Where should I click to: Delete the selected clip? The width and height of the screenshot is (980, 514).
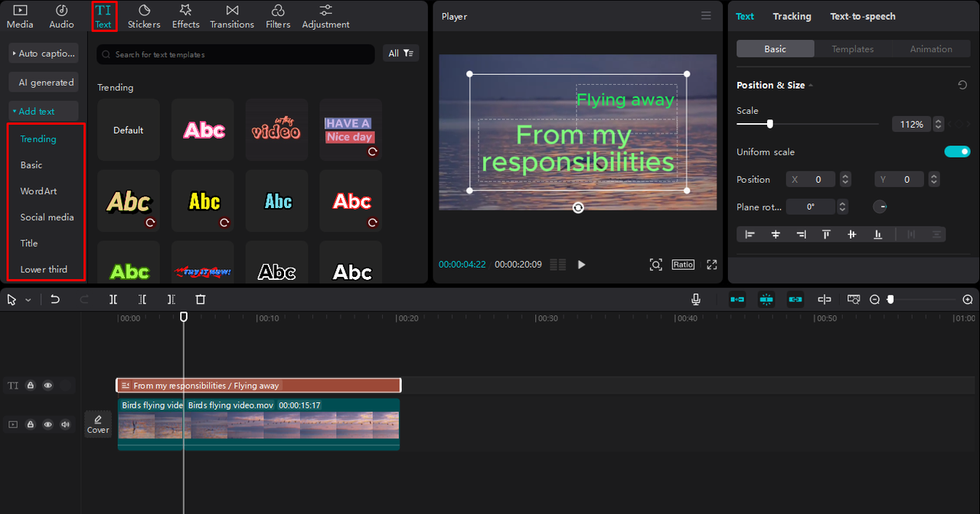point(201,300)
